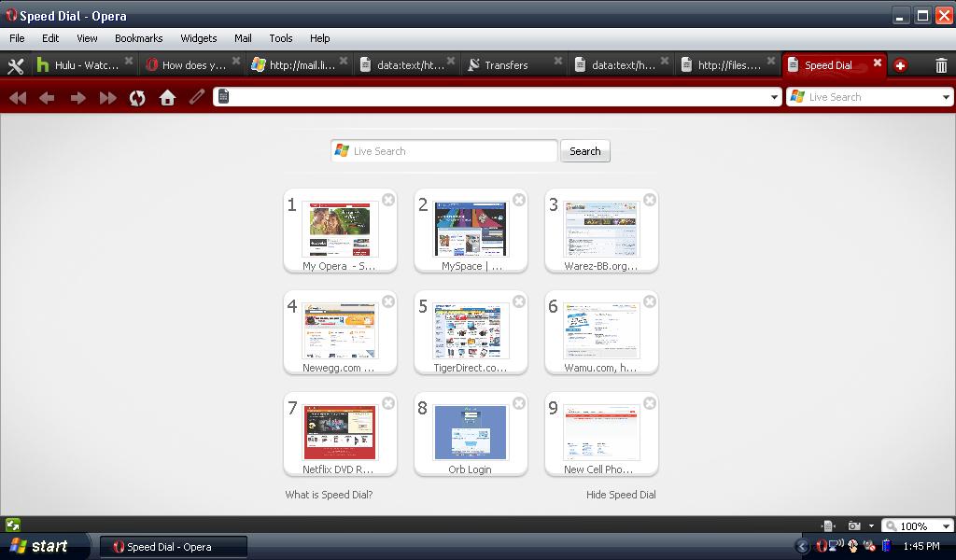
Task: Remove New Cell Phones speed dial entry
Action: tap(650, 403)
